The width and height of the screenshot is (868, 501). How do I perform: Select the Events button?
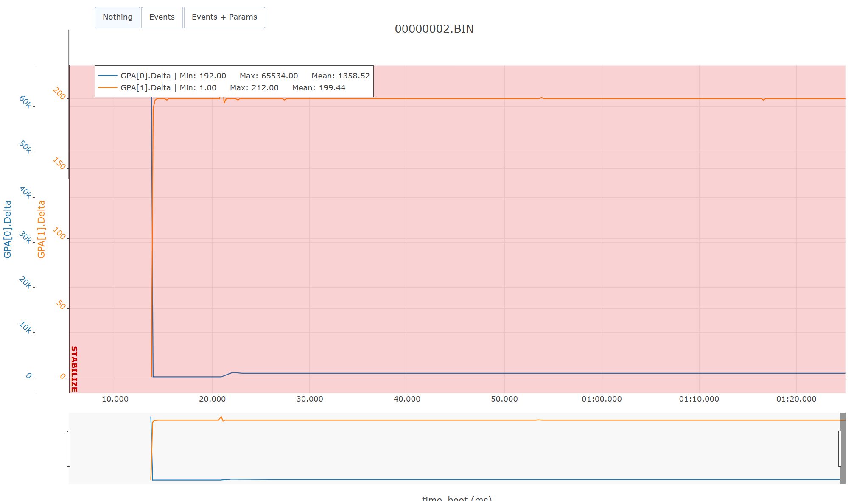pos(162,17)
